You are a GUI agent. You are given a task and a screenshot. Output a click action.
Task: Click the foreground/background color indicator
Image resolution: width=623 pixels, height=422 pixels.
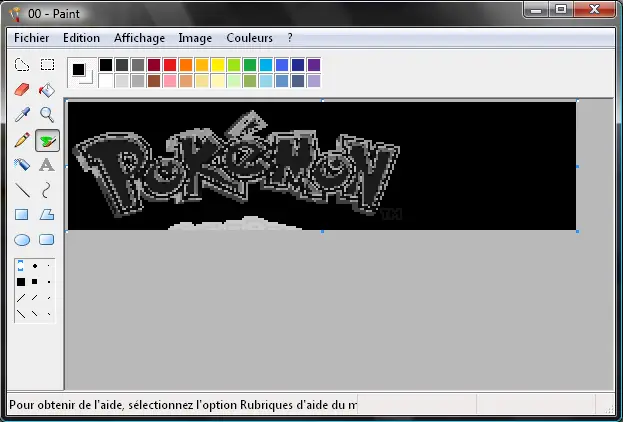point(82,73)
